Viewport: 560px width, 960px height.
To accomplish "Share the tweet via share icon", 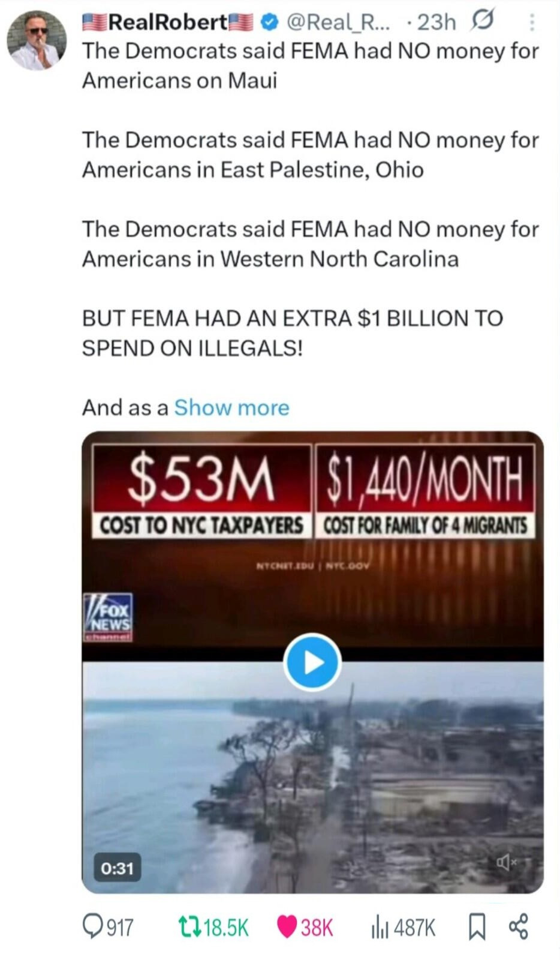I will pos(519,926).
